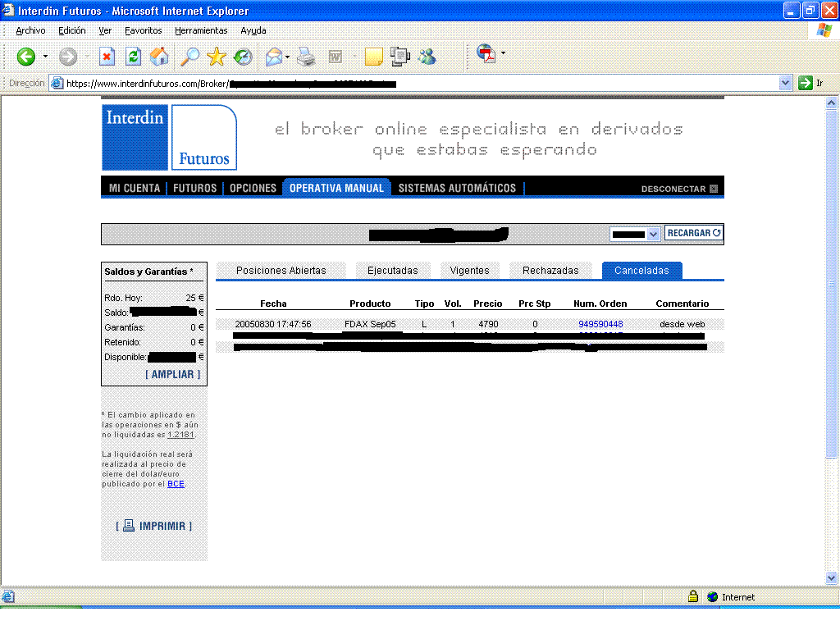Open the Edición menu

point(72,30)
